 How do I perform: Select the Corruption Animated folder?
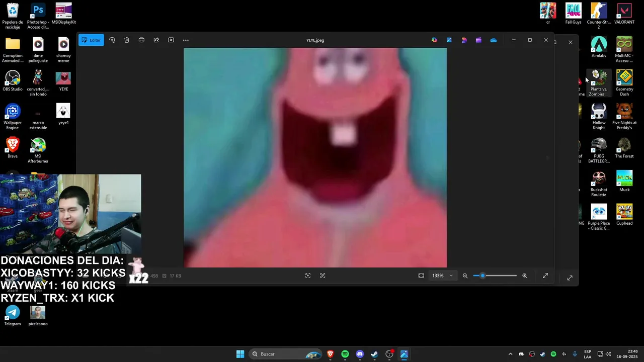click(13, 50)
